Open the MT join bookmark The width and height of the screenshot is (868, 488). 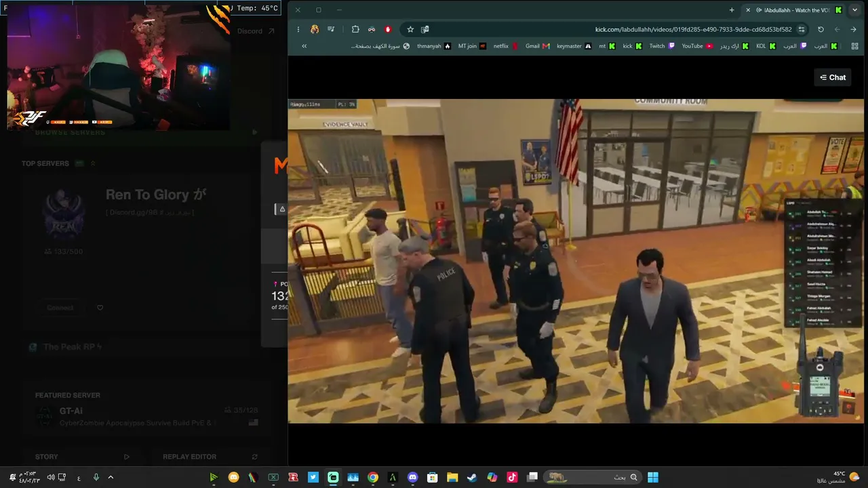coord(472,46)
